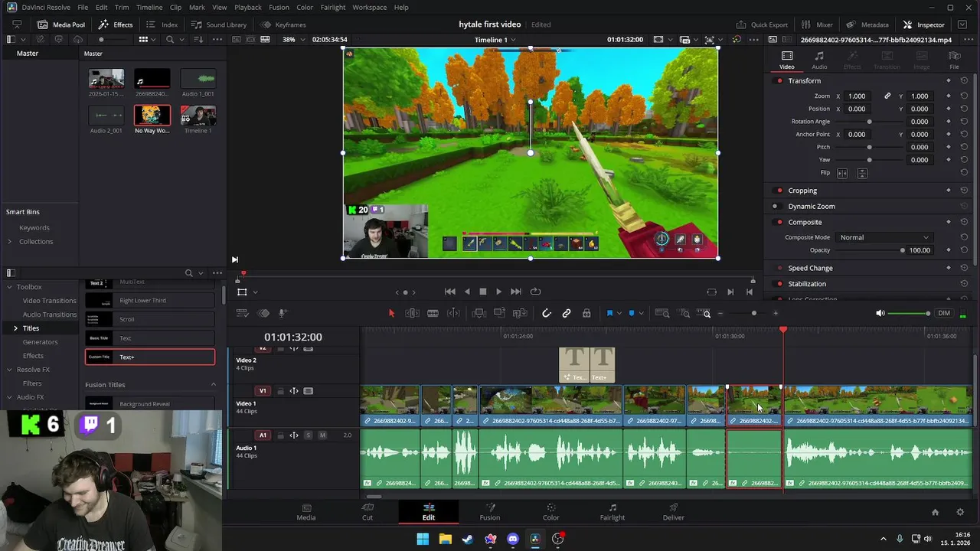Toggle the Composite section enable switch
The width and height of the screenshot is (980, 551).
[x=779, y=223]
